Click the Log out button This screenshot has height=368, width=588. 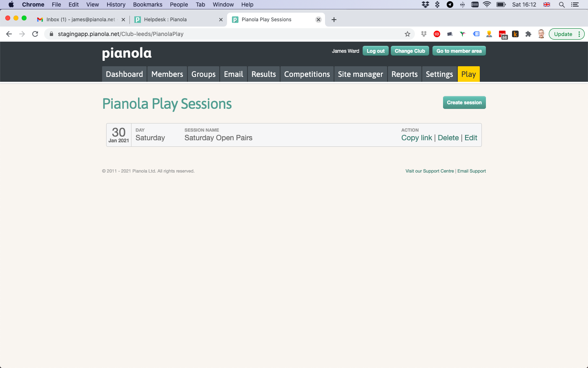[x=376, y=51]
